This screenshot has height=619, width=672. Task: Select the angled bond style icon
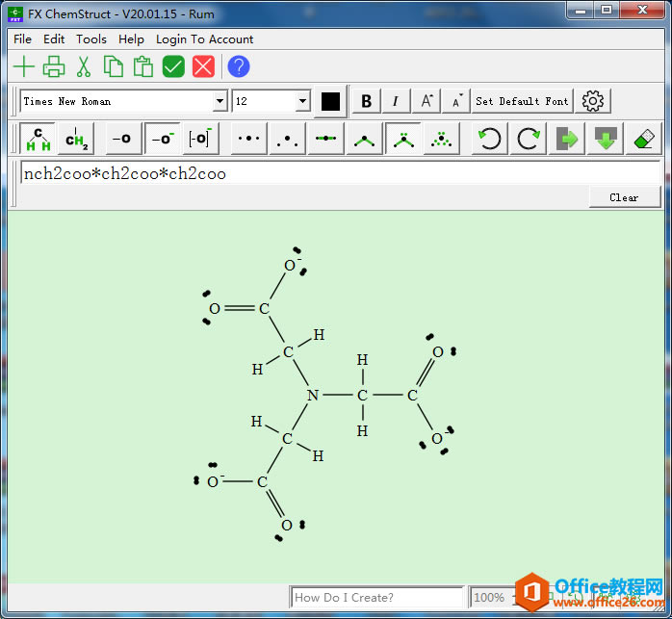click(x=364, y=139)
